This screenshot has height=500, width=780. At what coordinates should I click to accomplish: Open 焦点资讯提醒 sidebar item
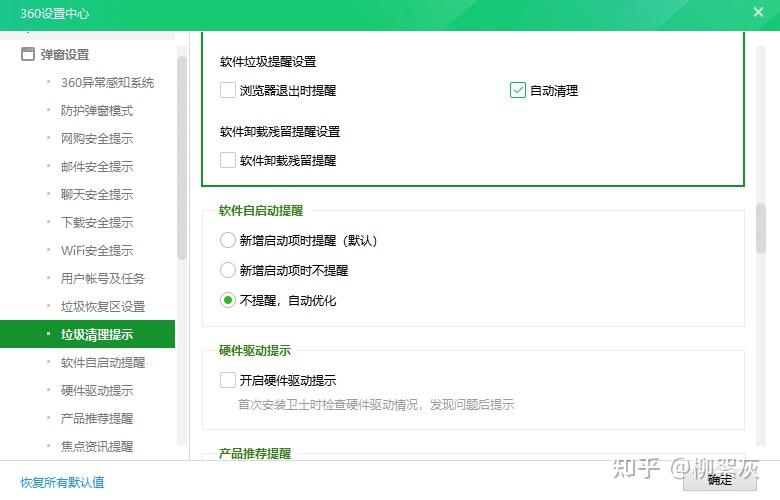pyautogui.click(x=97, y=446)
